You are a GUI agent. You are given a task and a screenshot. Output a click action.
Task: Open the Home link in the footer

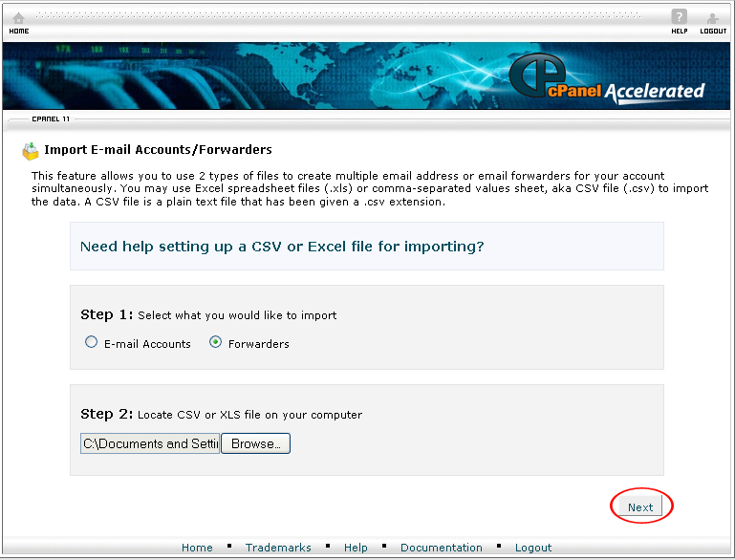click(x=197, y=548)
